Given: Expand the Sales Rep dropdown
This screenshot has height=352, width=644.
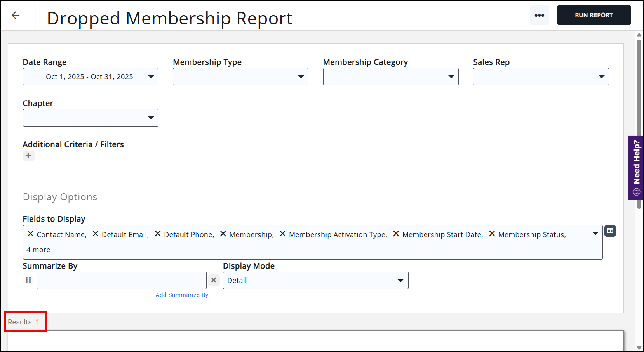Looking at the screenshot, I should 541,77.
